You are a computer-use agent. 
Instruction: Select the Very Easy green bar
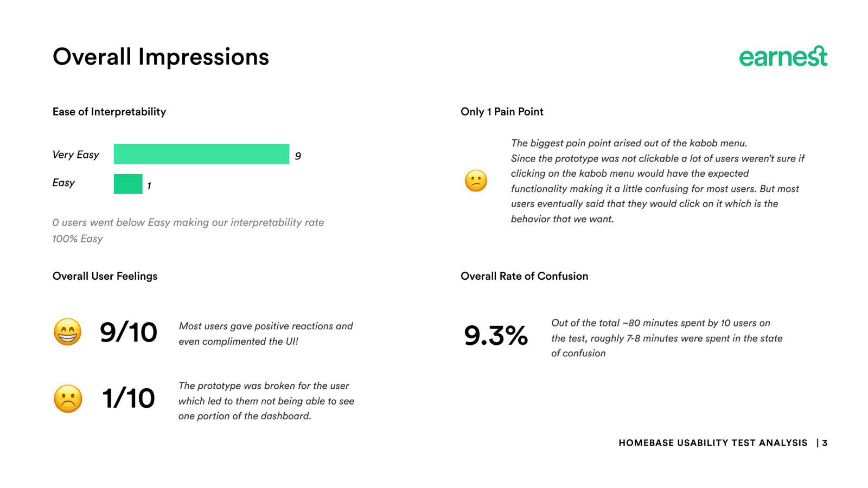[201, 154]
